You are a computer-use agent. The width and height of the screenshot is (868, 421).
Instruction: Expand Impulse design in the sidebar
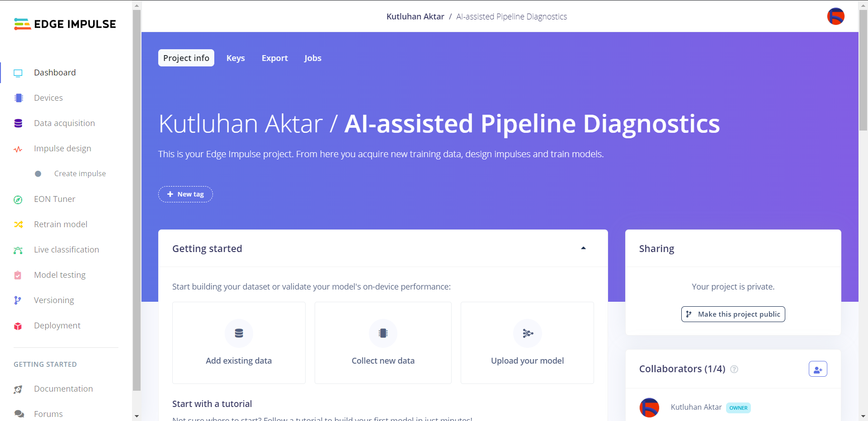click(62, 149)
